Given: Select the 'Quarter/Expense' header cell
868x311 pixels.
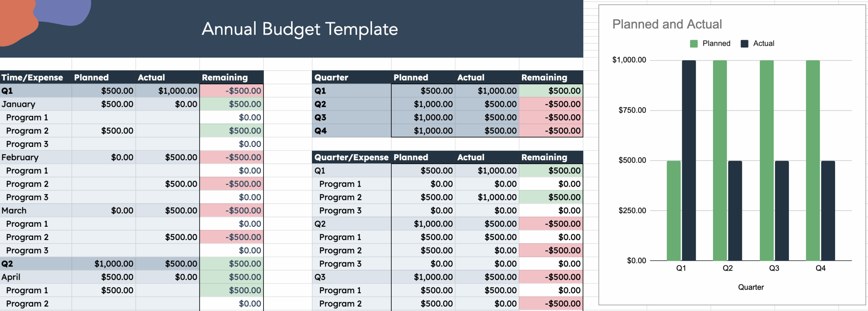Looking at the screenshot, I should (x=351, y=157).
